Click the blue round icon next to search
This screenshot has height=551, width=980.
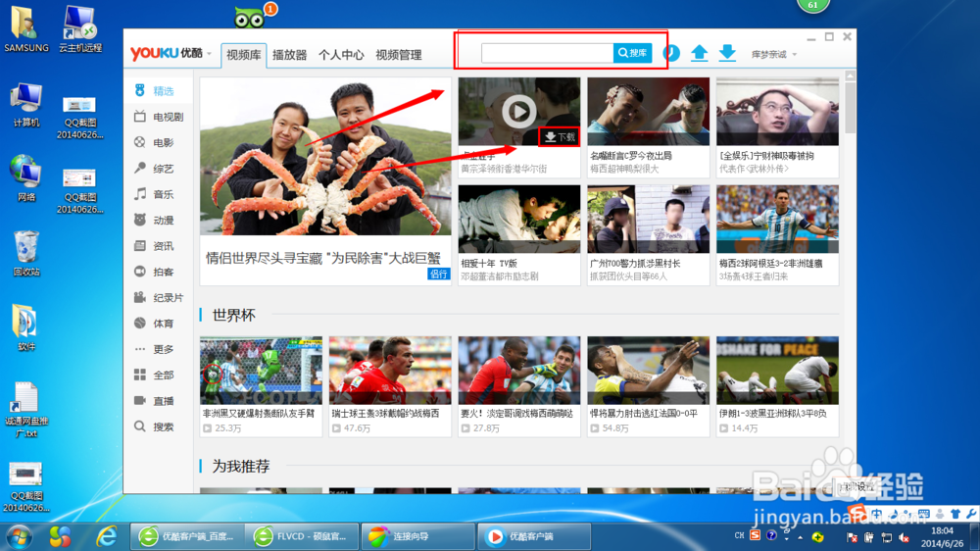pos(672,53)
